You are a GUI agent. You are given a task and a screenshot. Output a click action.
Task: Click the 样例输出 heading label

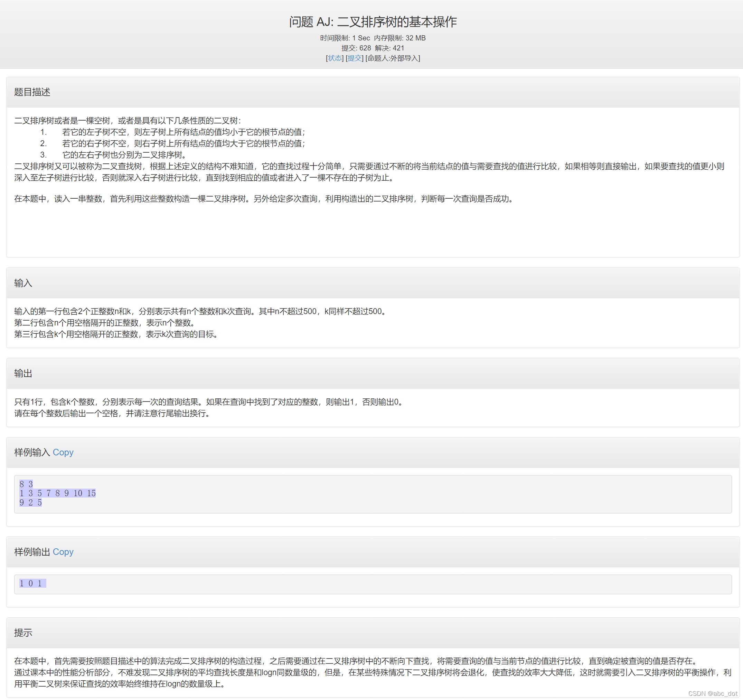[x=32, y=552]
